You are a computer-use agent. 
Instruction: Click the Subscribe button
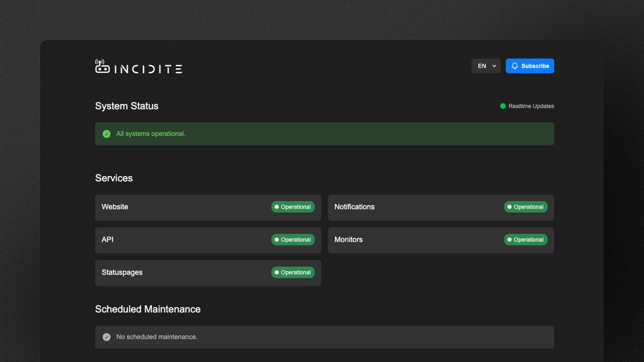(530, 66)
